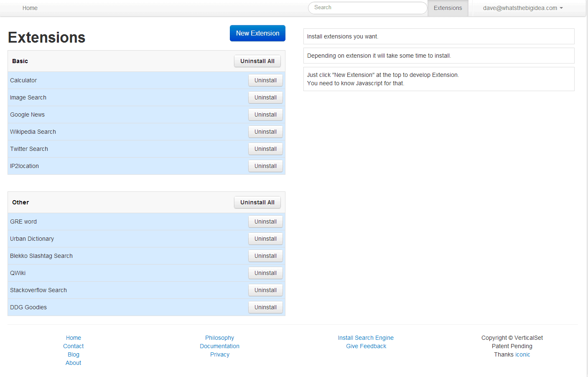Open the Philosophy footer link
Viewport: 588px width, 377px height.
(220, 338)
